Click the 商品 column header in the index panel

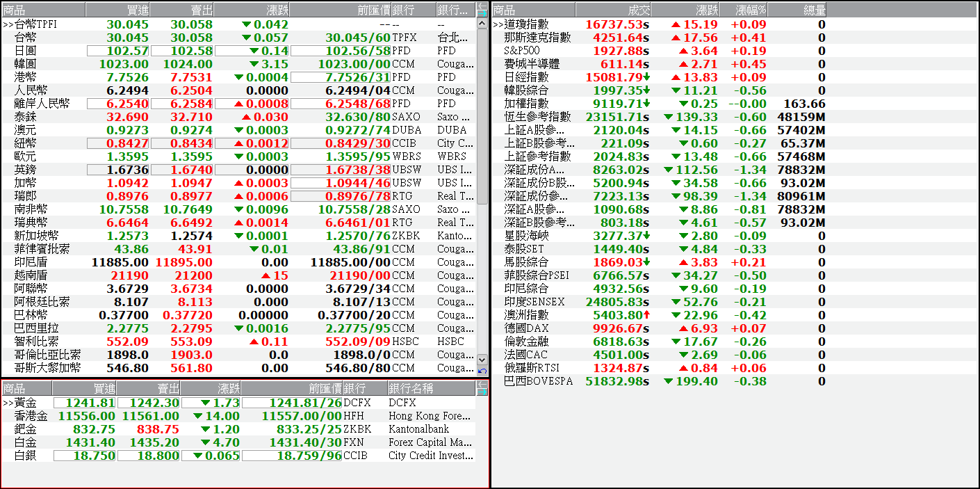pyautogui.click(x=533, y=10)
